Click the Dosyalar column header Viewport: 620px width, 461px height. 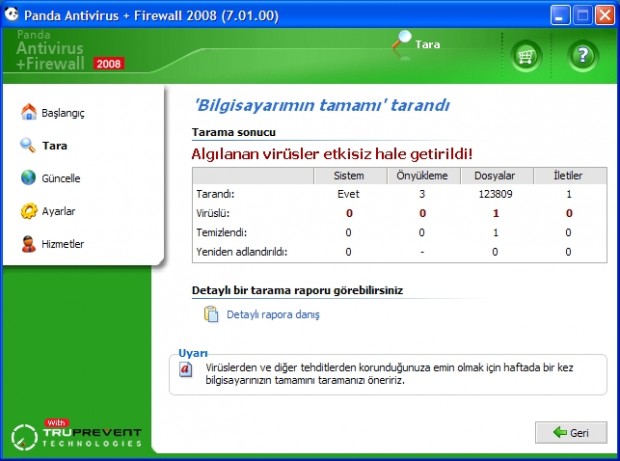point(496,176)
